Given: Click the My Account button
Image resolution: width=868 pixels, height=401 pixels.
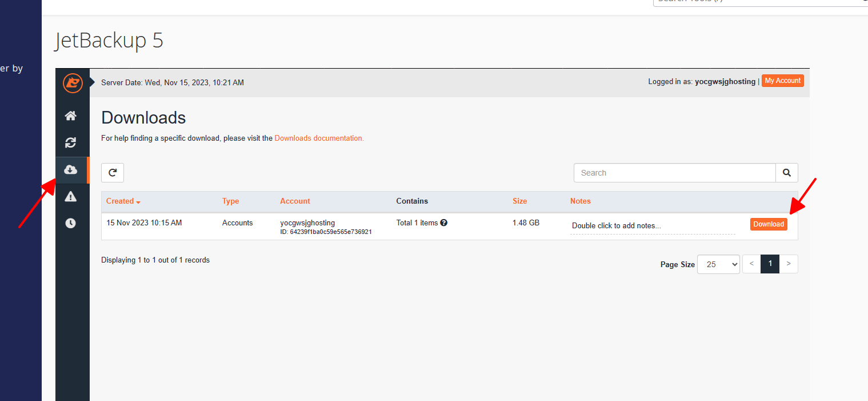Looking at the screenshot, I should (x=783, y=81).
